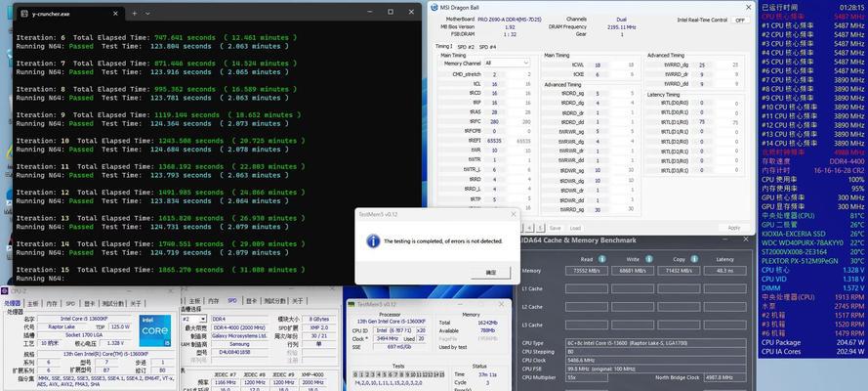The width and height of the screenshot is (868, 391).
Task: Click CPU Package 204.67 W in sensor panel
Action: [812, 343]
